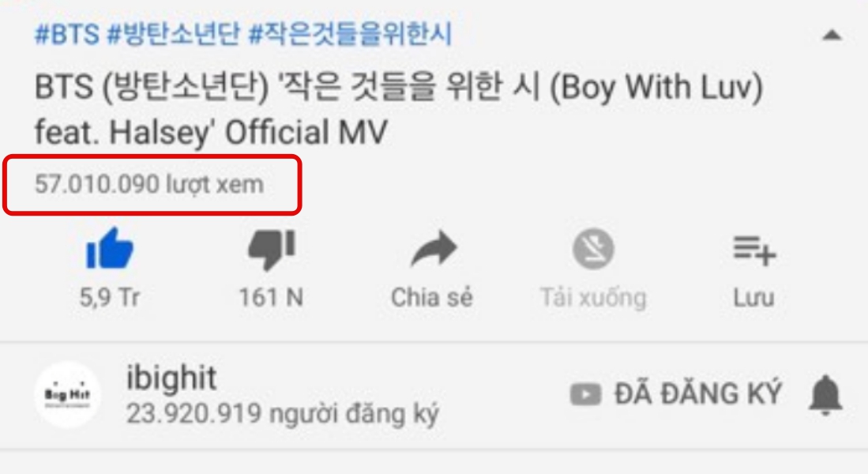Tap the Lưu label
The image size is (868, 474).
tap(753, 298)
